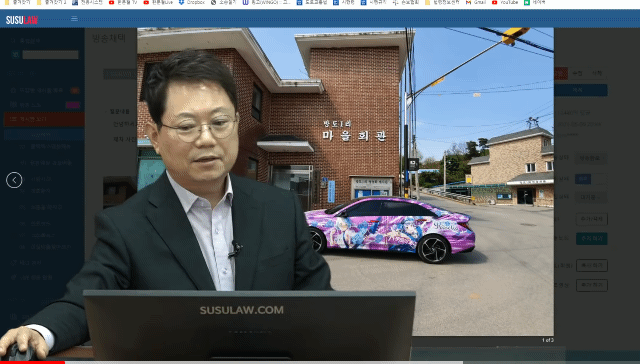This screenshot has width=640, height=364.
Task: Open the sidebar item with the orange badge
Action: 44,90
